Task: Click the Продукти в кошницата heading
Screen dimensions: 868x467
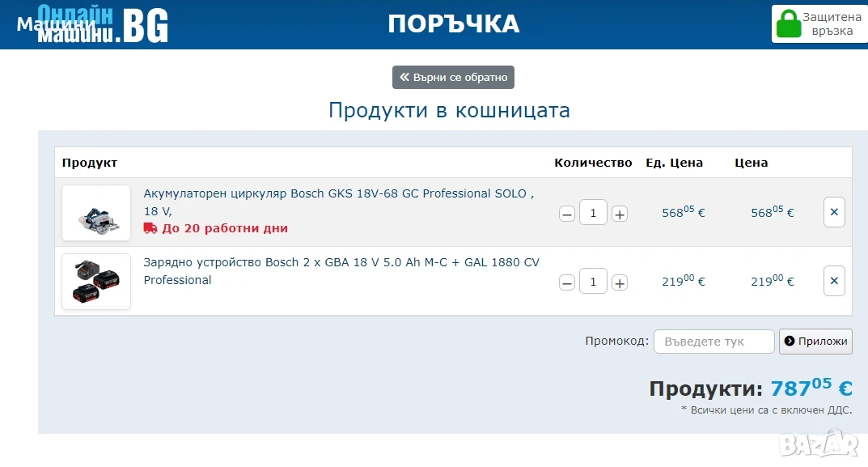Action: [449, 110]
